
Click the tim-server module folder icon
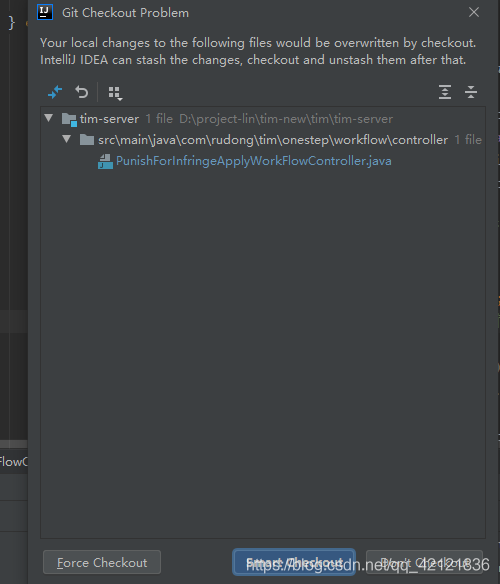pos(69,119)
